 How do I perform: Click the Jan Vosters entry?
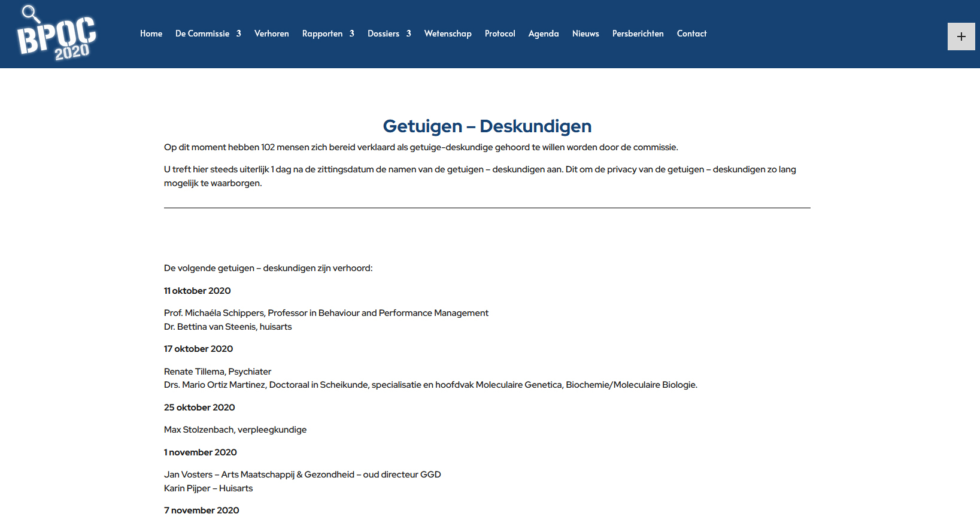click(302, 475)
